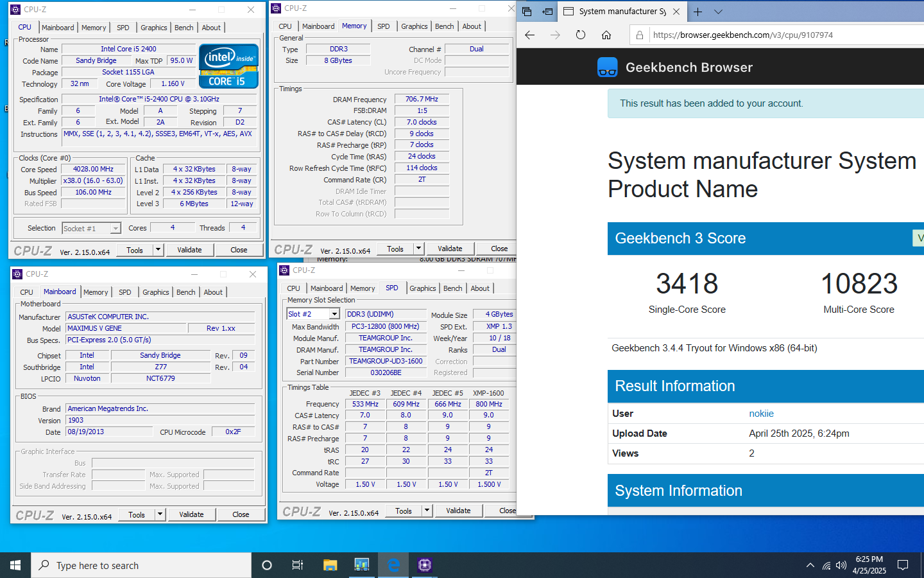Open Tools dropdown arrow in CPU-Z Mainboard window

(x=160, y=514)
